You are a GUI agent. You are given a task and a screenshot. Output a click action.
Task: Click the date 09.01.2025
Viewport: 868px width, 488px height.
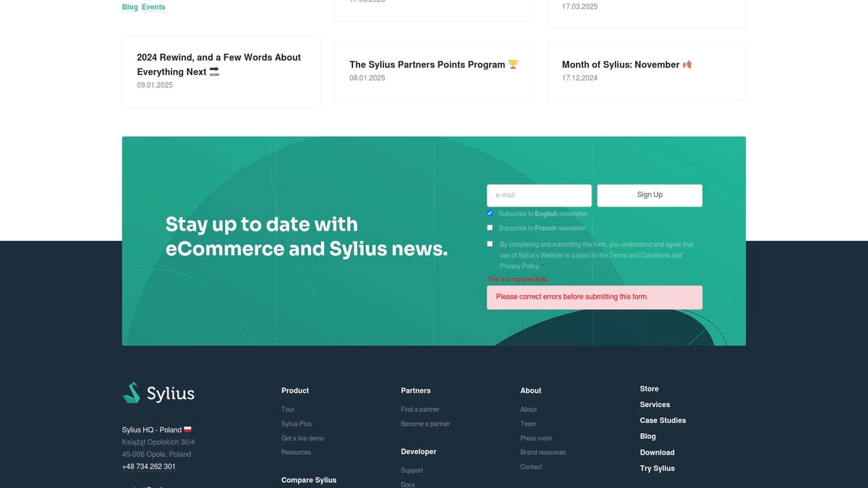155,85
